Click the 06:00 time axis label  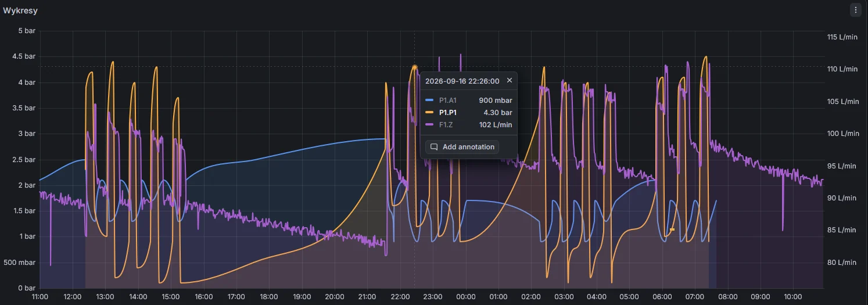coord(662,296)
